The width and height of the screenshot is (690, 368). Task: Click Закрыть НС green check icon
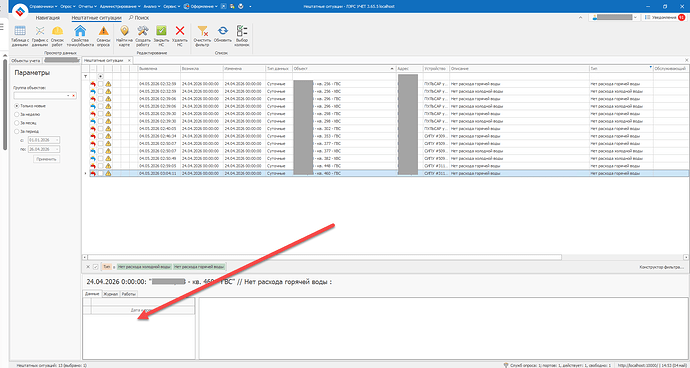point(161,36)
